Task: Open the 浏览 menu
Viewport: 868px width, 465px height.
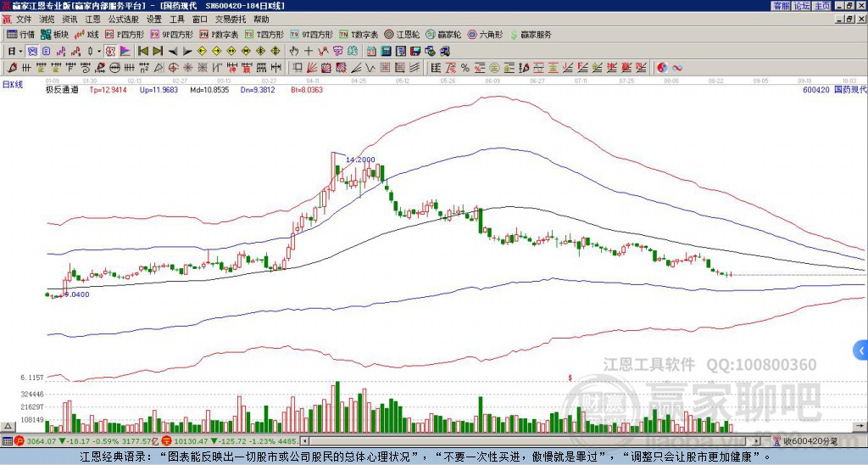Action: 47,20
